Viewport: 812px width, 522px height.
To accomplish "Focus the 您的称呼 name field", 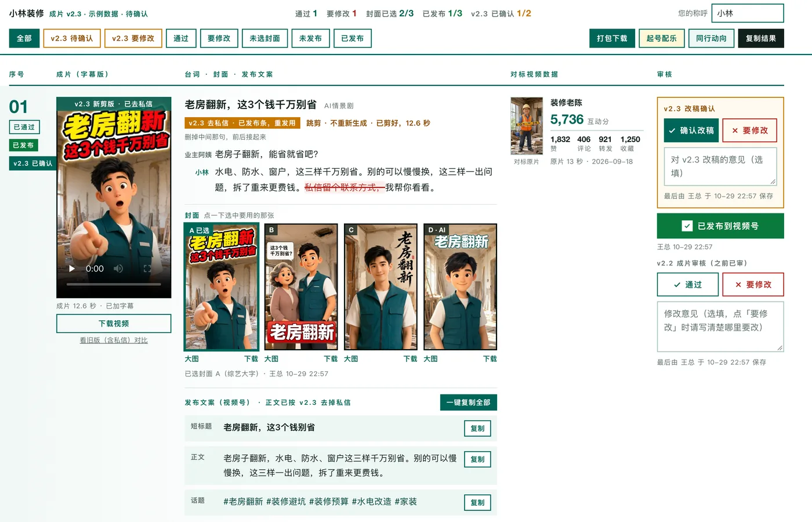I will click(x=748, y=13).
